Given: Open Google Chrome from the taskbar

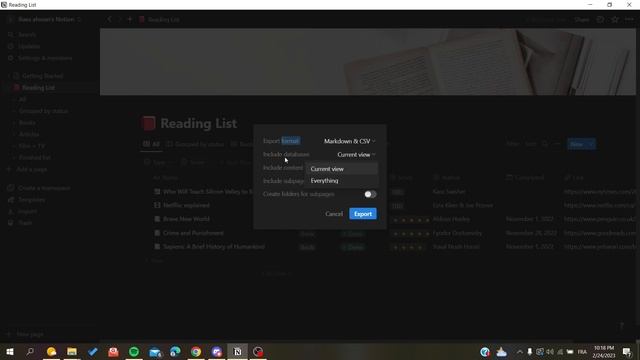Looking at the screenshot, I should 196,351.
